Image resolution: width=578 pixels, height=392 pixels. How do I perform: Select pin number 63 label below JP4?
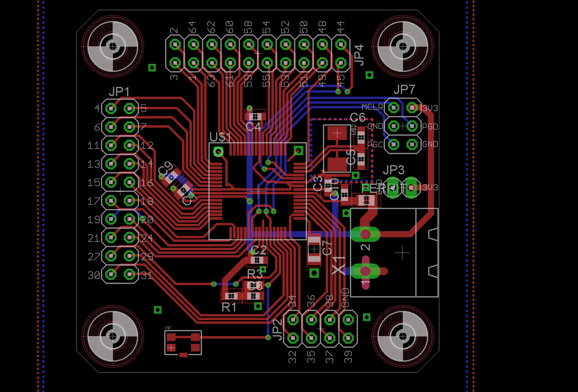211,81
